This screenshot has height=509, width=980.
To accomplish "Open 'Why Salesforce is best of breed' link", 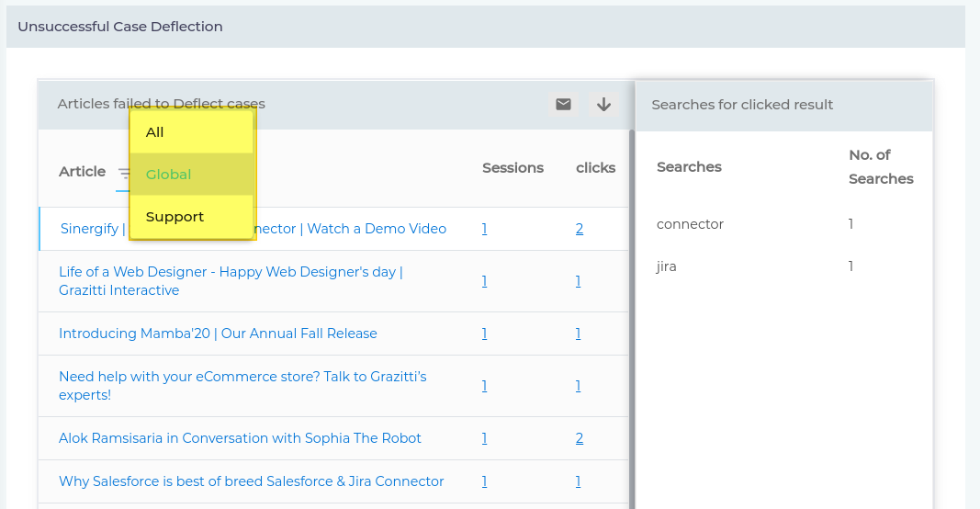I will click(x=251, y=481).
